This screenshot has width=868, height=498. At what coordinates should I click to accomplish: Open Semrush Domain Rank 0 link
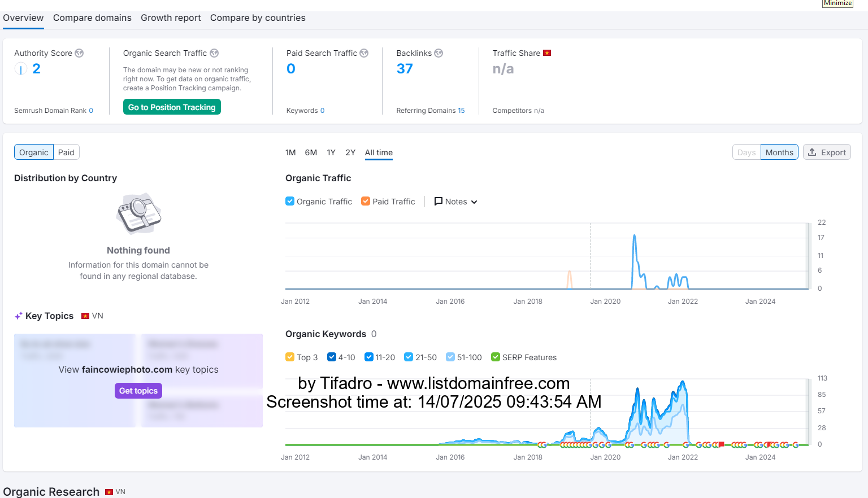91,111
